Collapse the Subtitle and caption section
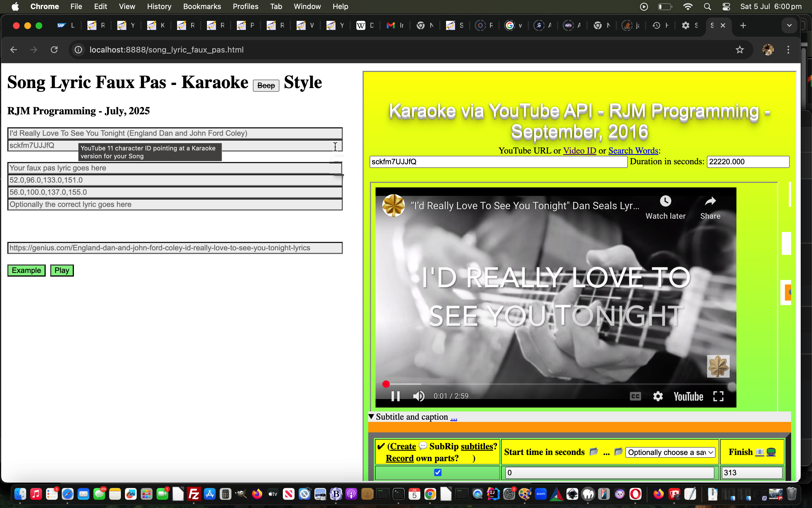 coord(371,417)
